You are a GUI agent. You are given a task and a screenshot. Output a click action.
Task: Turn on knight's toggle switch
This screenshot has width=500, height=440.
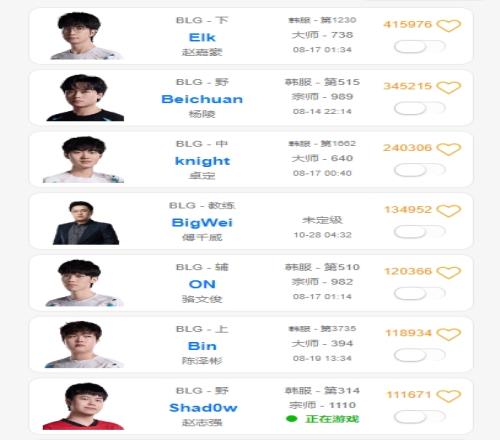pyautogui.click(x=419, y=170)
